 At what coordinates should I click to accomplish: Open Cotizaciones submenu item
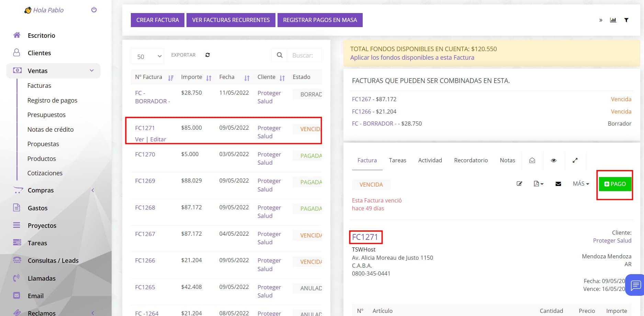coord(45,173)
